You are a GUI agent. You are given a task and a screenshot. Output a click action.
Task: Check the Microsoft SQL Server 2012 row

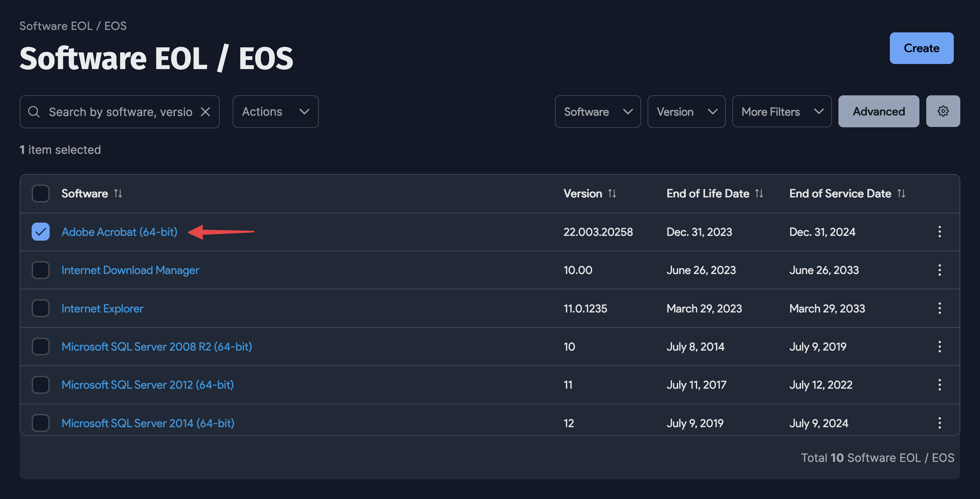point(40,385)
